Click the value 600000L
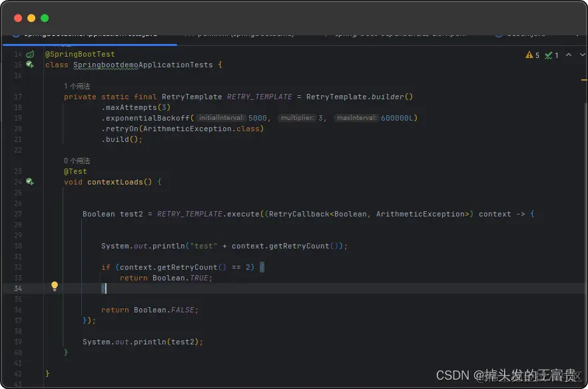 pyautogui.click(x=397, y=118)
